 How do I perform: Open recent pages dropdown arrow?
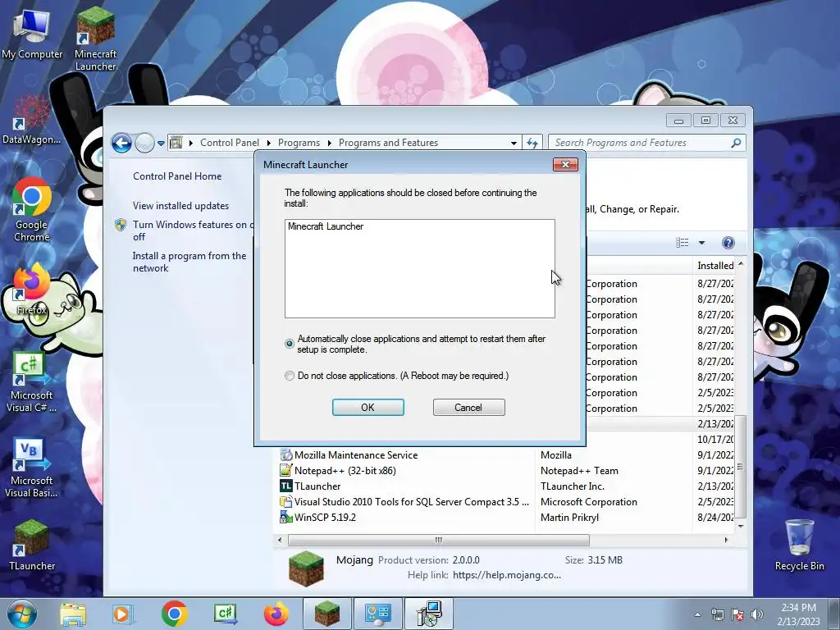(x=162, y=144)
